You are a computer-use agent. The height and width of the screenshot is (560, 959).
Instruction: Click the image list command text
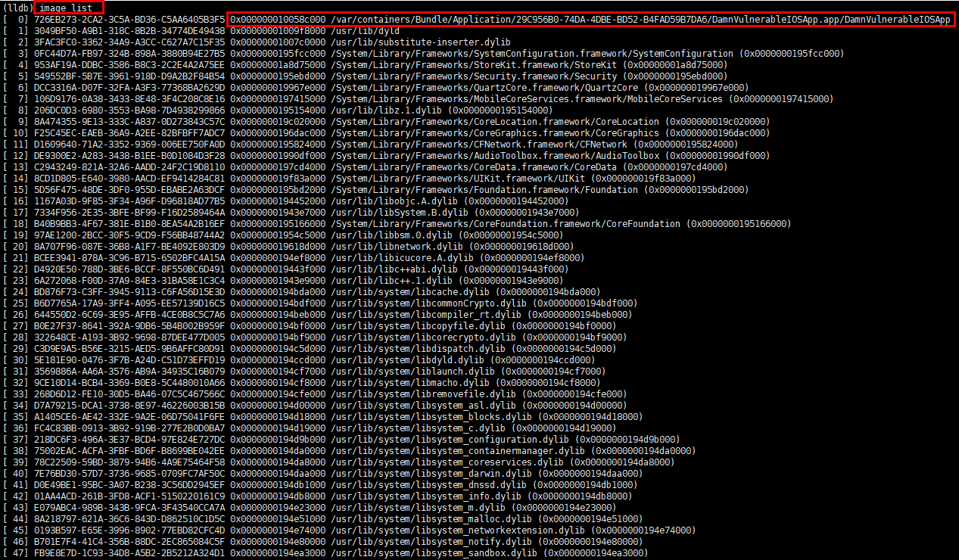(x=65, y=8)
